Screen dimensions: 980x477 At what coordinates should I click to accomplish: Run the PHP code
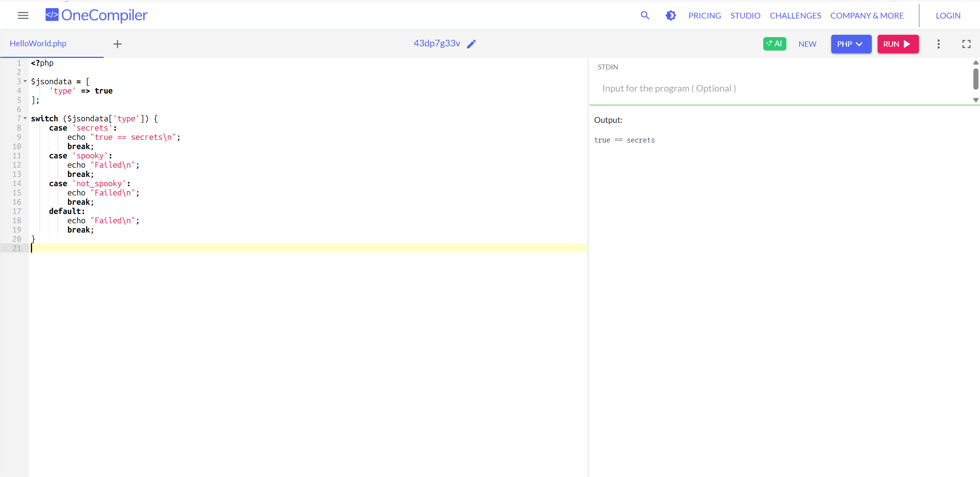click(x=898, y=44)
